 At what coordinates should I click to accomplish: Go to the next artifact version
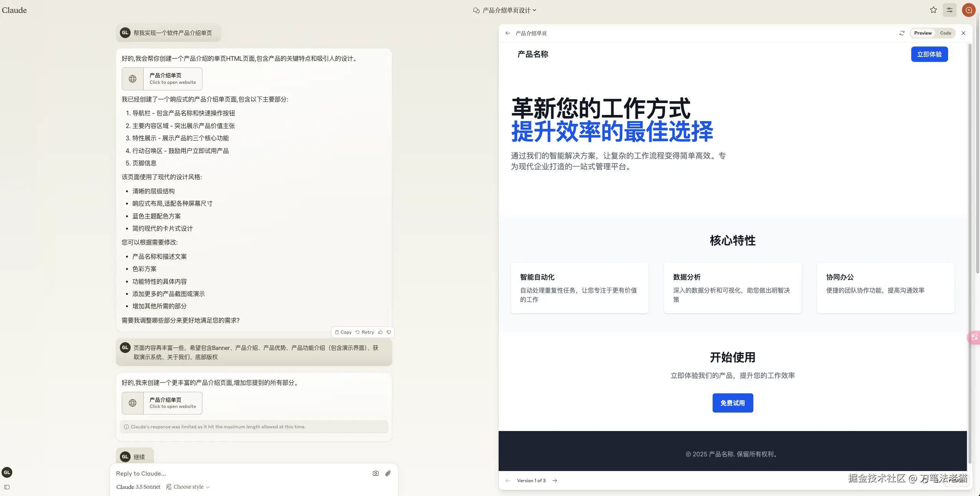pos(555,481)
